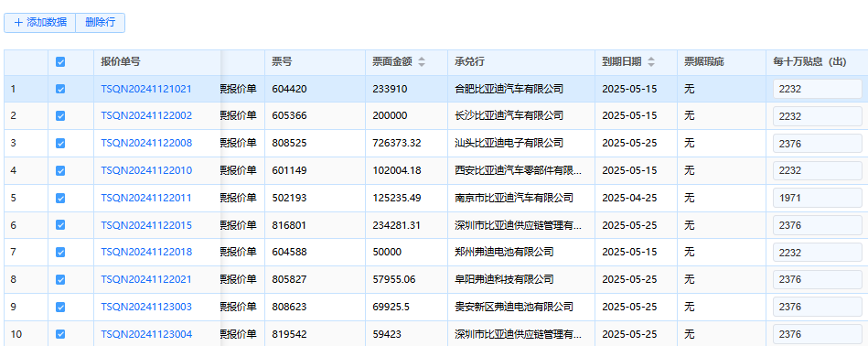
Task: Edit discount field for ticket 816801 row
Action: 818,225
